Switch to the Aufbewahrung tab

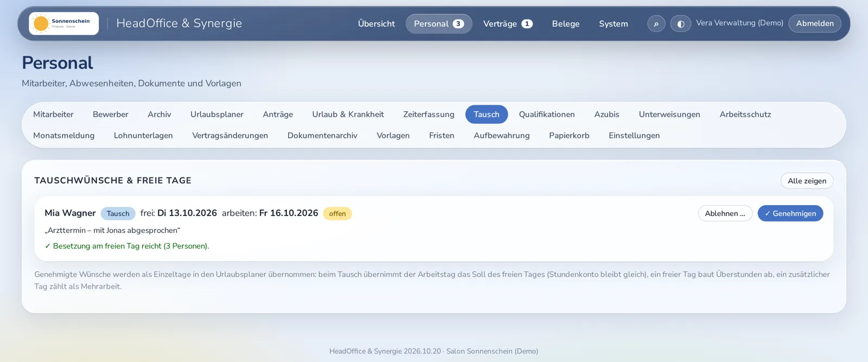(x=502, y=136)
